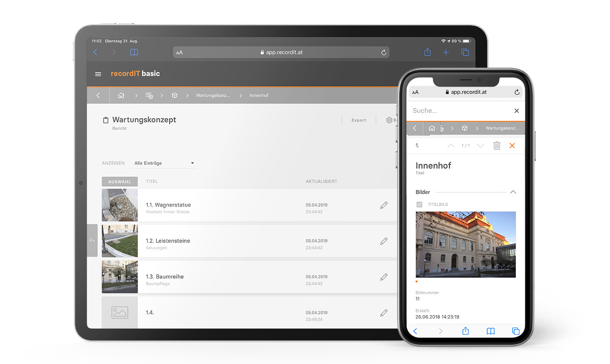Edit the 1.3. Baumreihe entry via pencil
610x364 pixels.
(384, 277)
